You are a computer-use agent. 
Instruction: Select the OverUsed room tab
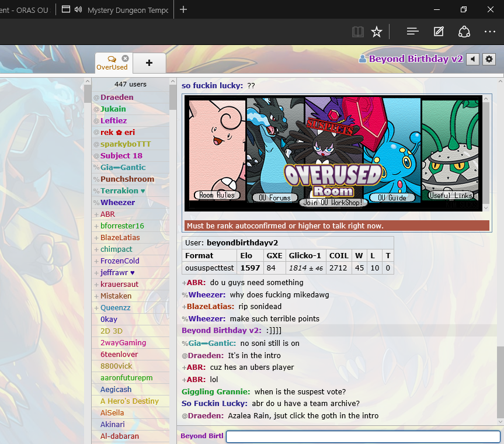(x=112, y=63)
